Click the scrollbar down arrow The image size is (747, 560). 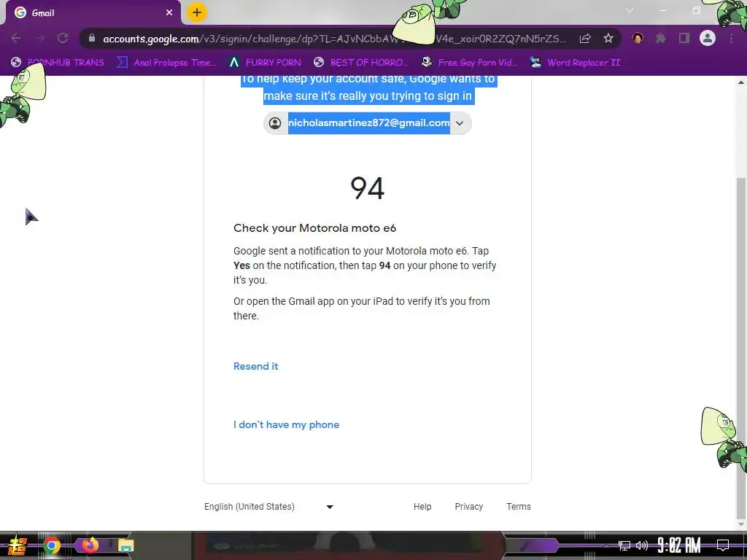pyautogui.click(x=741, y=524)
